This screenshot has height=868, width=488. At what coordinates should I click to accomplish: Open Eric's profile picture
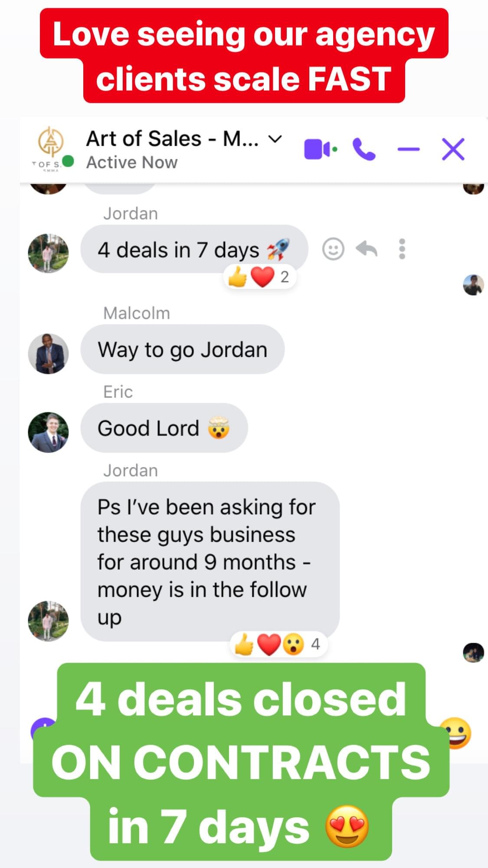coord(48,432)
